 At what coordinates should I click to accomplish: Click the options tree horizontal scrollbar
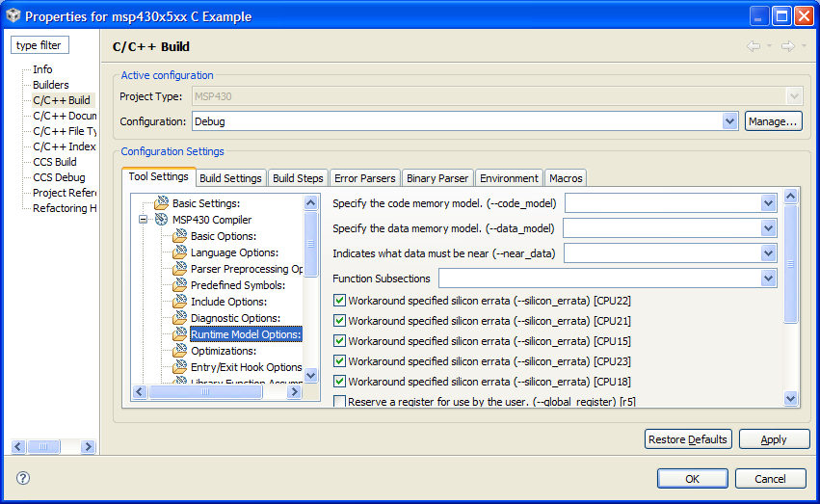coord(218,392)
